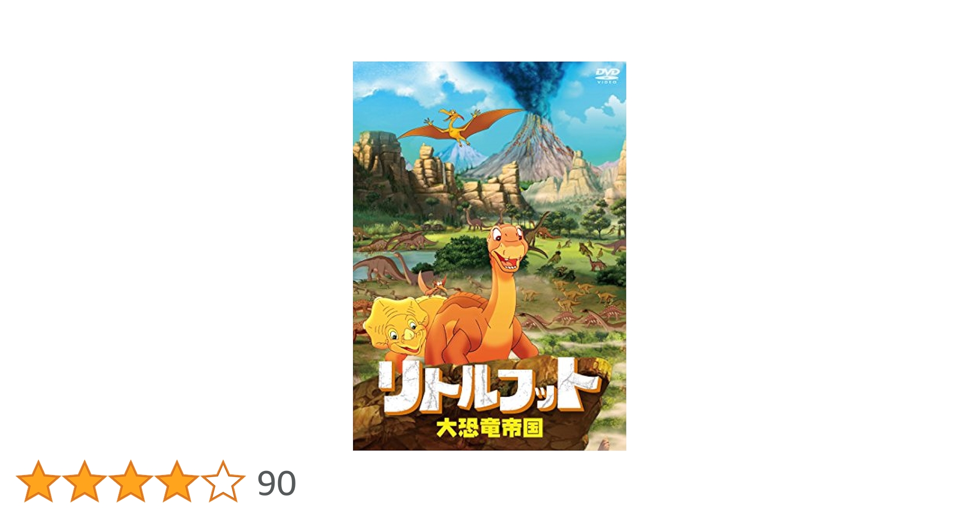The width and height of the screenshot is (980, 513).
Task: Click the second orange rating star
Action: [x=84, y=481]
